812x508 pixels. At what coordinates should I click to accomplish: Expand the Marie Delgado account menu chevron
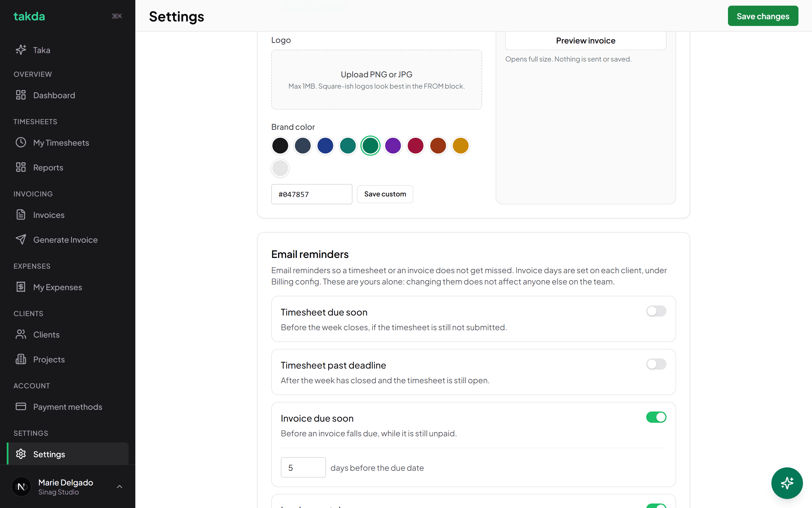120,487
